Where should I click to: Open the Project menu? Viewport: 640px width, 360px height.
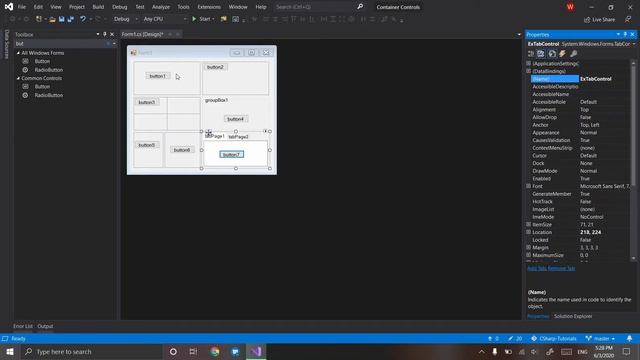77,7
